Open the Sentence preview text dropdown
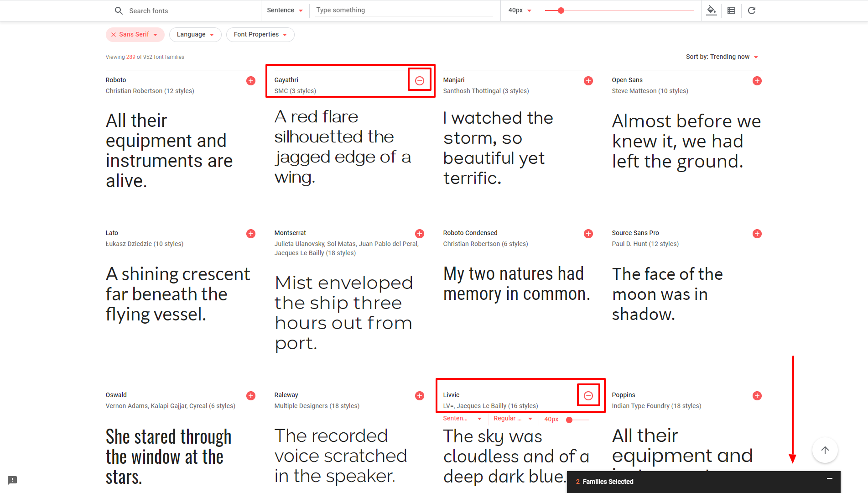 coord(285,10)
